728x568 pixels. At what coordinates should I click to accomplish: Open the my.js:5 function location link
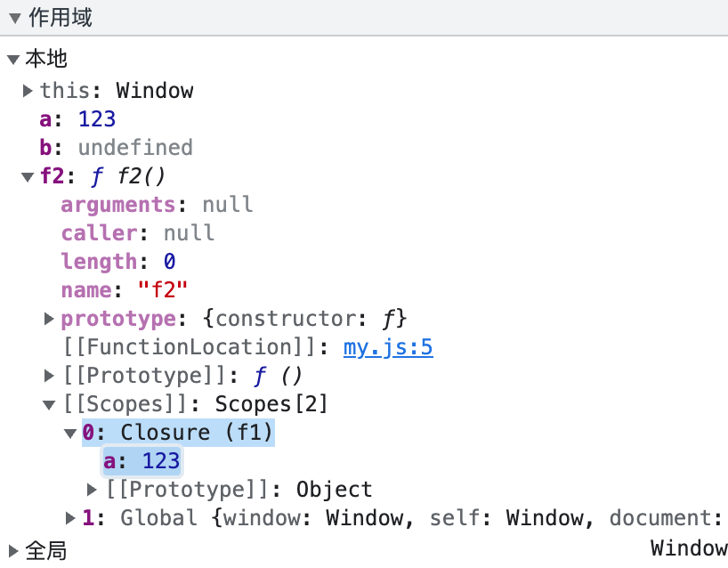pyautogui.click(x=388, y=347)
